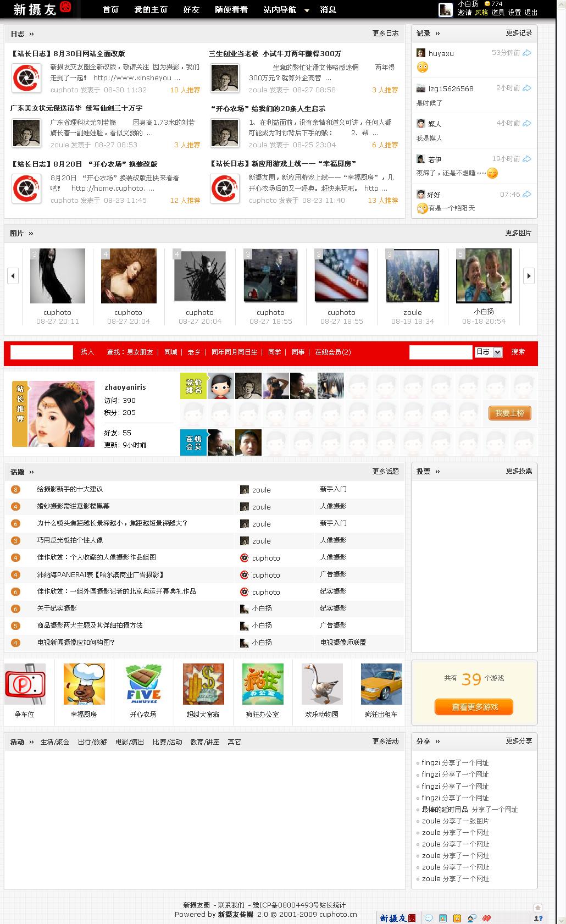Click the photo portrait icon in bottom bar
566x924 pixels.
click(443, 918)
